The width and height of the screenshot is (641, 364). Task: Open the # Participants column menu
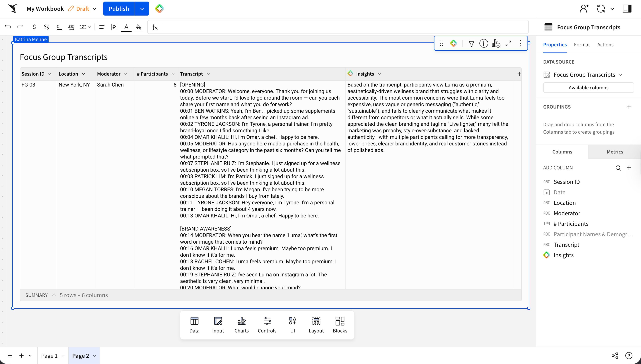(x=173, y=74)
